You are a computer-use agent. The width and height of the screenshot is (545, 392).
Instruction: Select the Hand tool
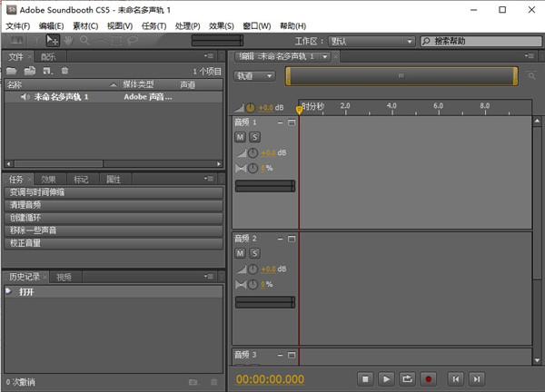click(68, 40)
